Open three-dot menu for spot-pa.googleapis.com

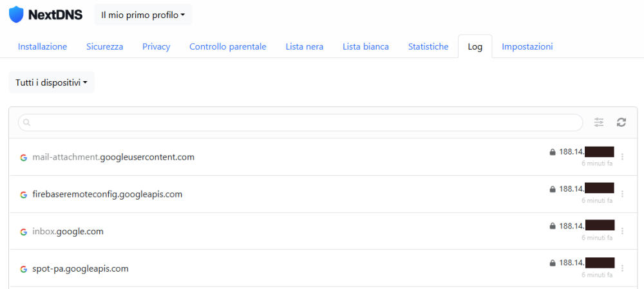623,268
